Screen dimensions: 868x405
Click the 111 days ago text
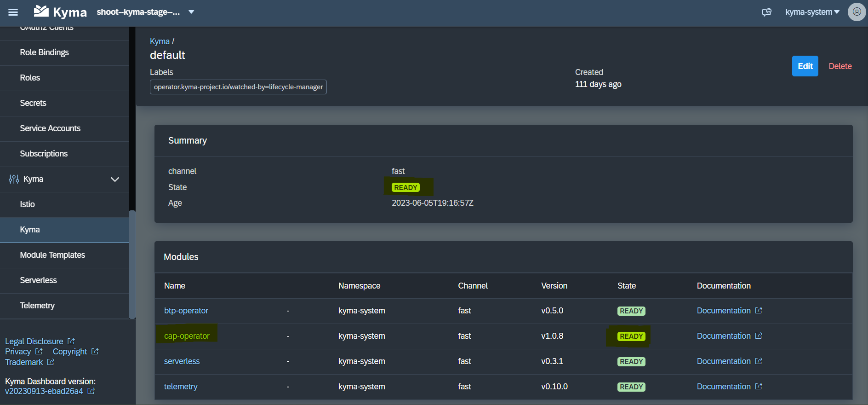point(598,84)
